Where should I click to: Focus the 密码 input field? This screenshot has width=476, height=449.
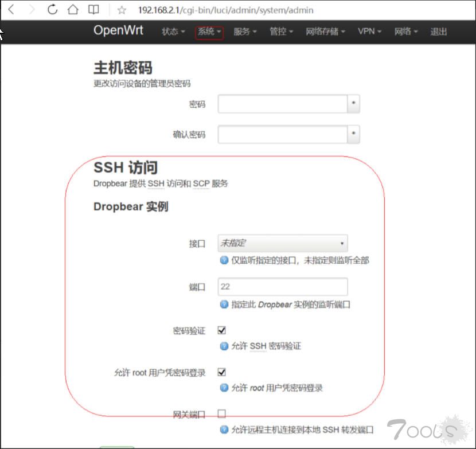click(283, 104)
